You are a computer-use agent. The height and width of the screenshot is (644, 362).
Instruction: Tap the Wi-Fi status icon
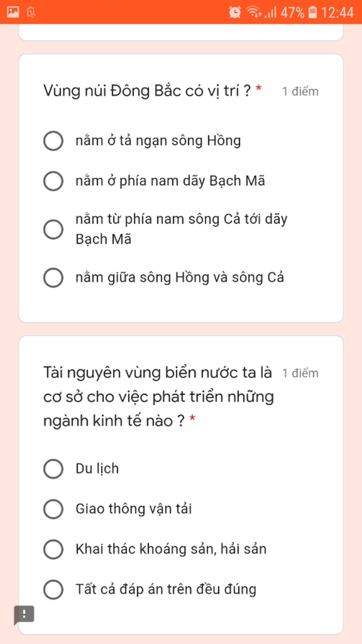pos(254,12)
